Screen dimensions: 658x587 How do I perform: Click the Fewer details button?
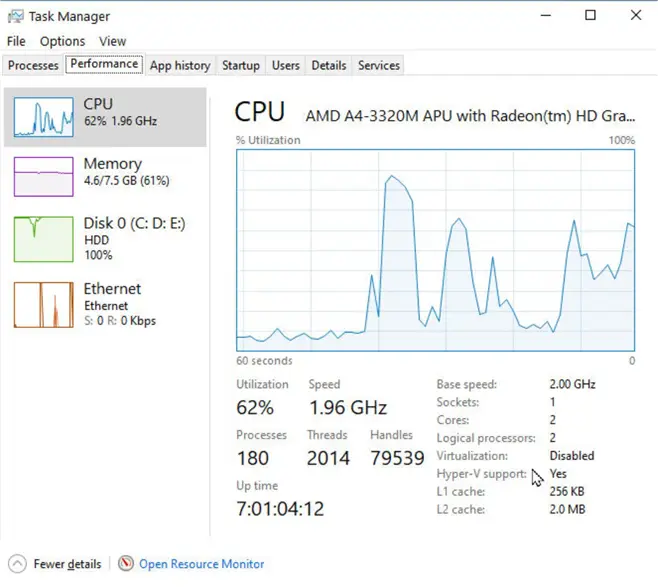55,564
